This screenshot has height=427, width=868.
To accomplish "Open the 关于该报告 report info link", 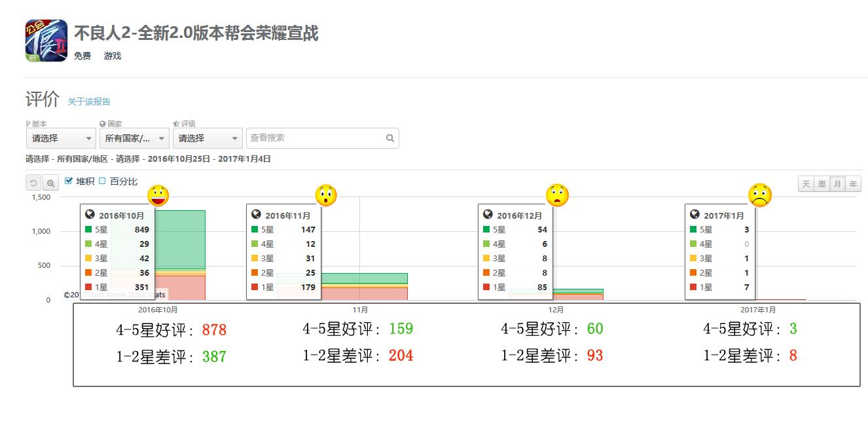I will tap(90, 102).
